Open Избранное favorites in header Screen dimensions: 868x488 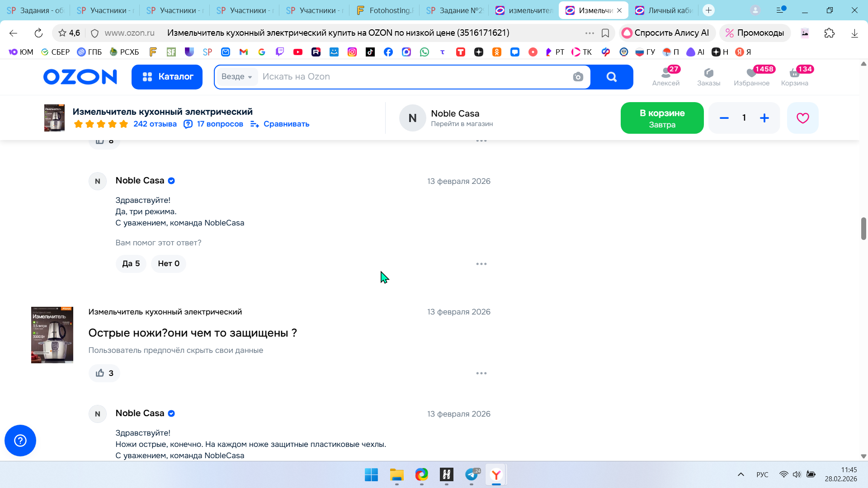(751, 76)
